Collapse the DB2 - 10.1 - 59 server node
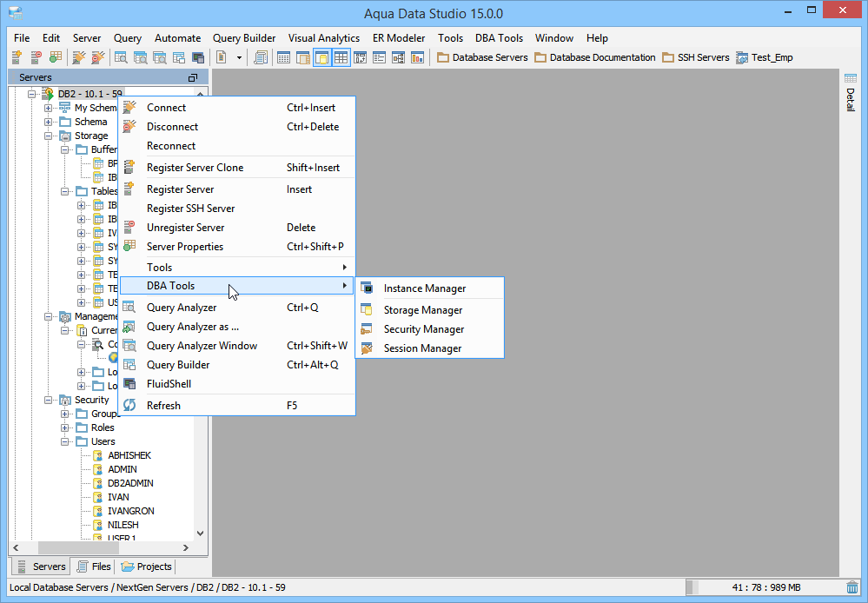 click(x=31, y=94)
